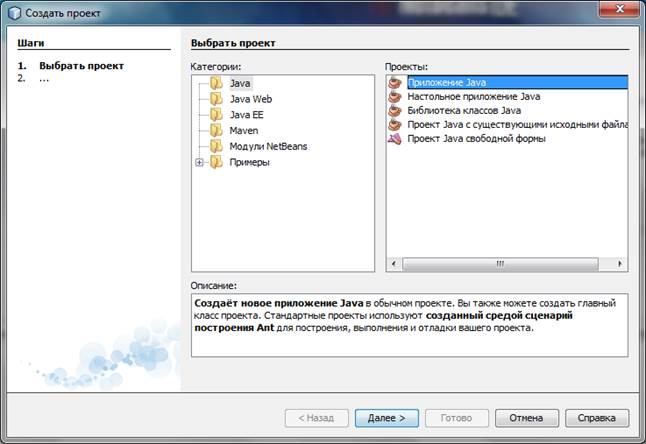Click the description text area
The image size is (646, 444).
408,325
